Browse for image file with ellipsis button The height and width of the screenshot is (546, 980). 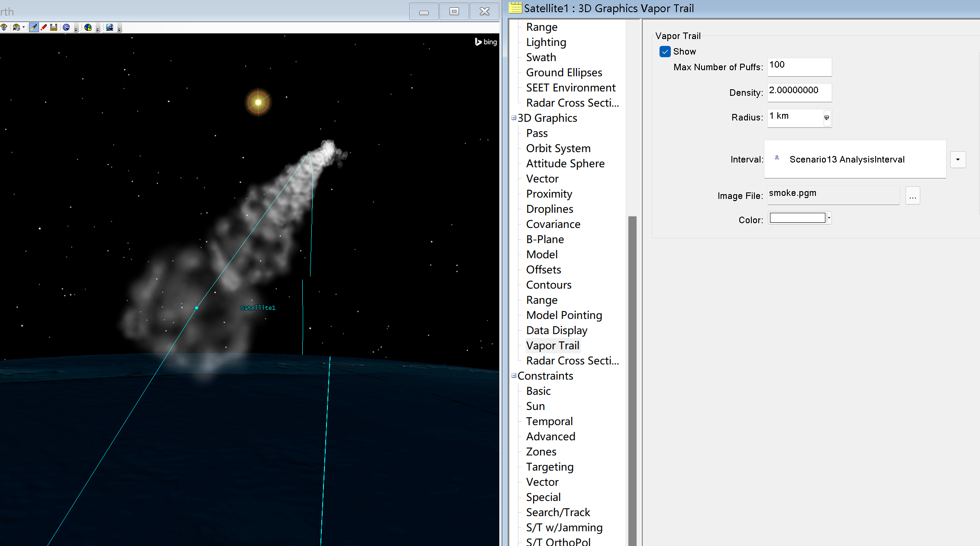click(x=912, y=196)
